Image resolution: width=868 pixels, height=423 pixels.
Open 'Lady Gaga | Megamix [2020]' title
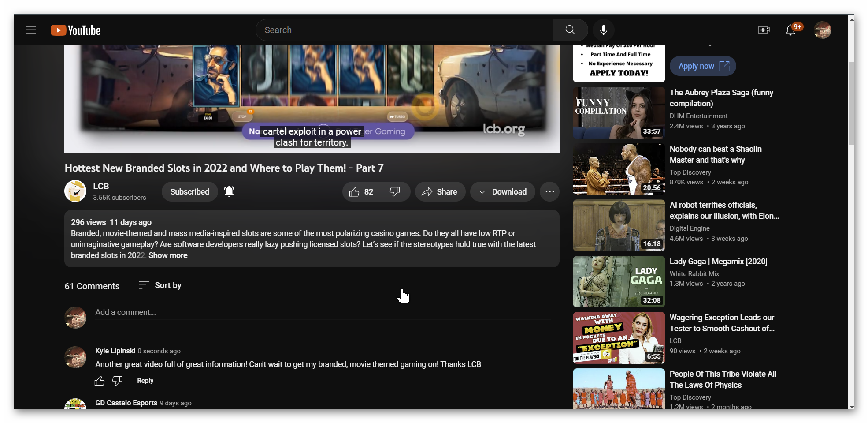(718, 262)
